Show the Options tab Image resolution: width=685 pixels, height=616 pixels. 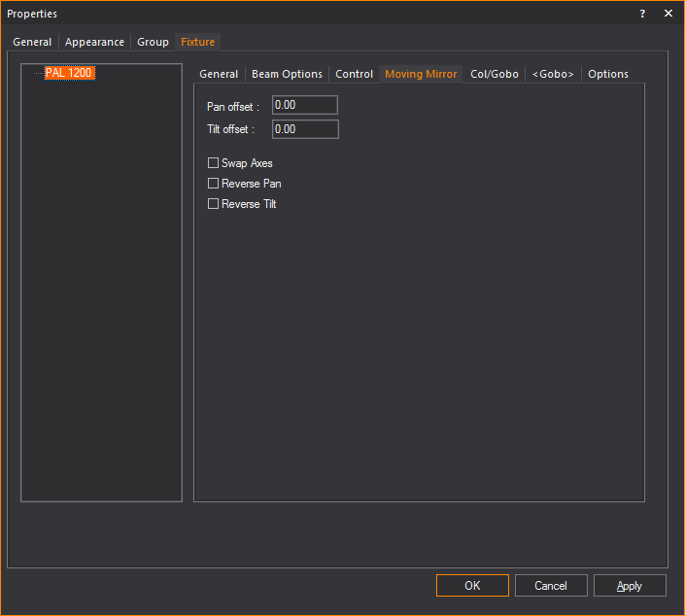608,74
